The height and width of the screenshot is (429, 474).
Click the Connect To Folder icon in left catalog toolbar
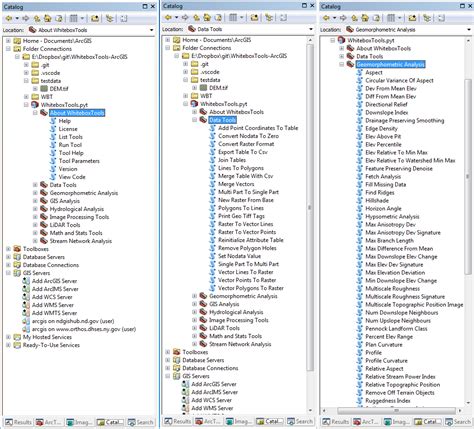pos(95,18)
